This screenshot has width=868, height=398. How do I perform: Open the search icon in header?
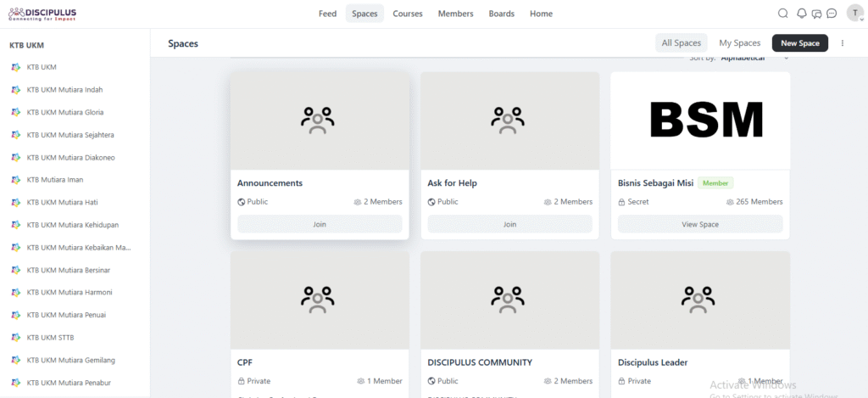point(783,14)
